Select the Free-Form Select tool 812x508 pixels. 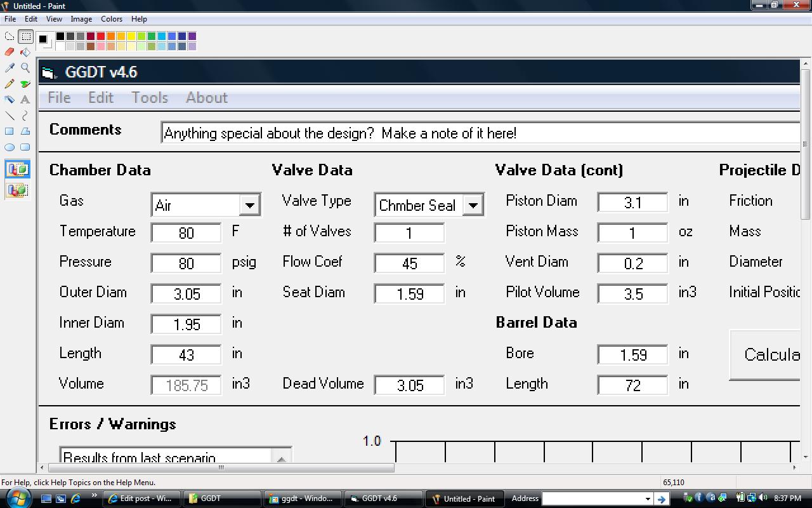point(10,36)
